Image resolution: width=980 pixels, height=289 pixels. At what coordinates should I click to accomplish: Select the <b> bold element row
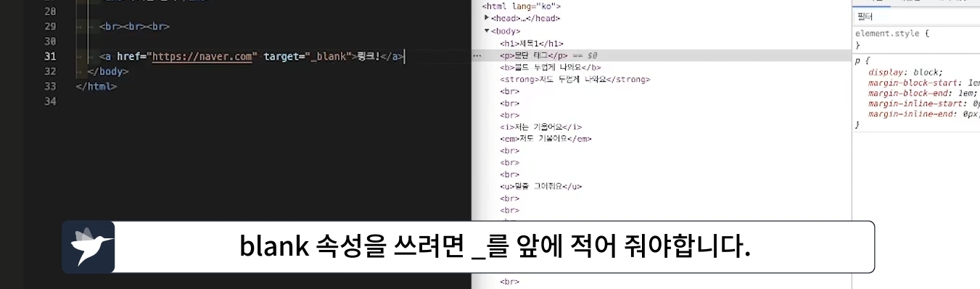pos(550,67)
